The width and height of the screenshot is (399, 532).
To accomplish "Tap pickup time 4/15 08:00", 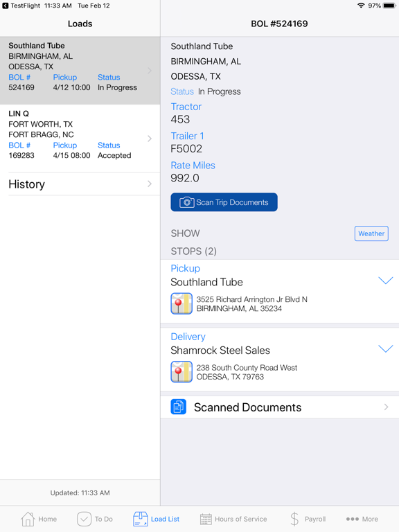I will (71, 155).
